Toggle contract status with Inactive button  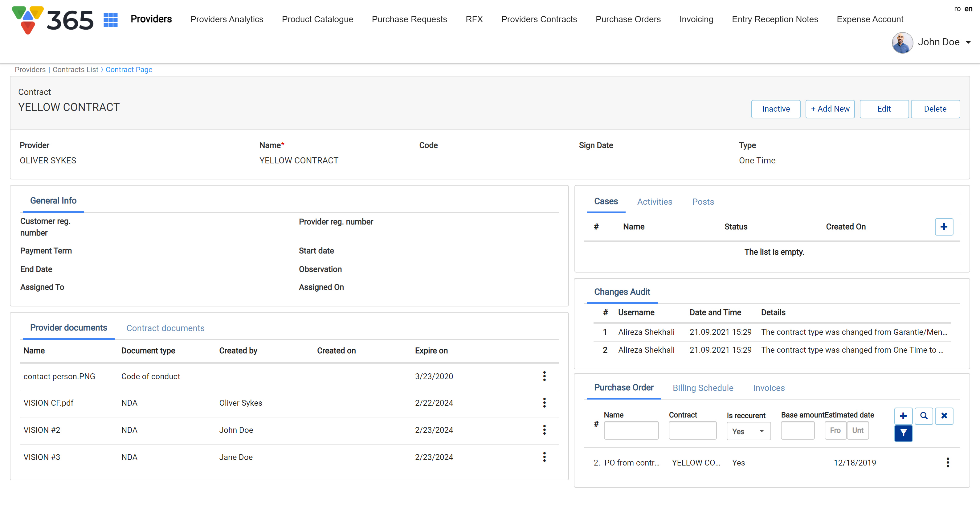[775, 109]
